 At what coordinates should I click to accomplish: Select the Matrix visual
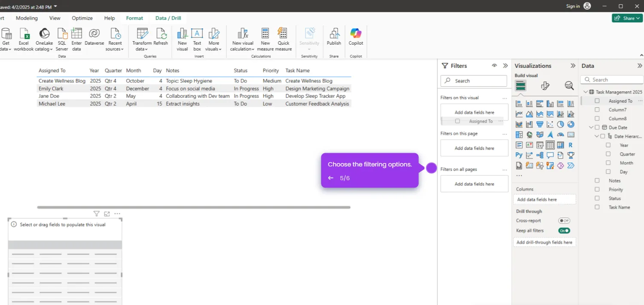tap(560, 145)
